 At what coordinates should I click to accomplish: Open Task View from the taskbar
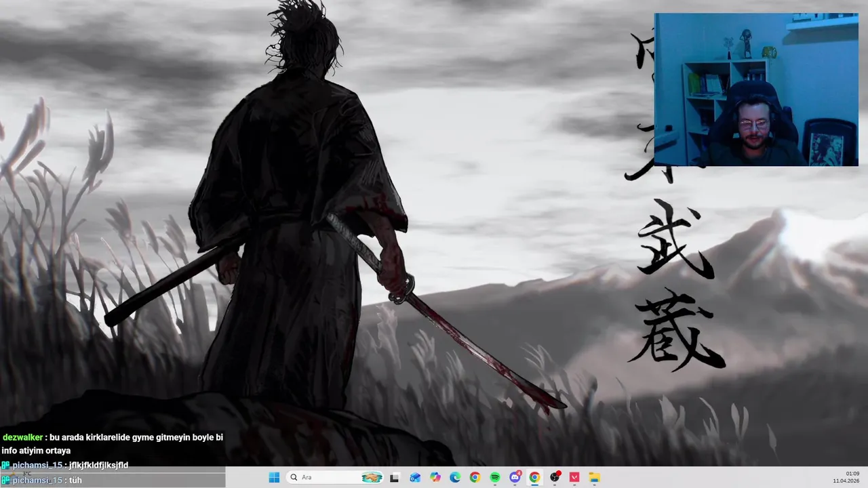395,477
